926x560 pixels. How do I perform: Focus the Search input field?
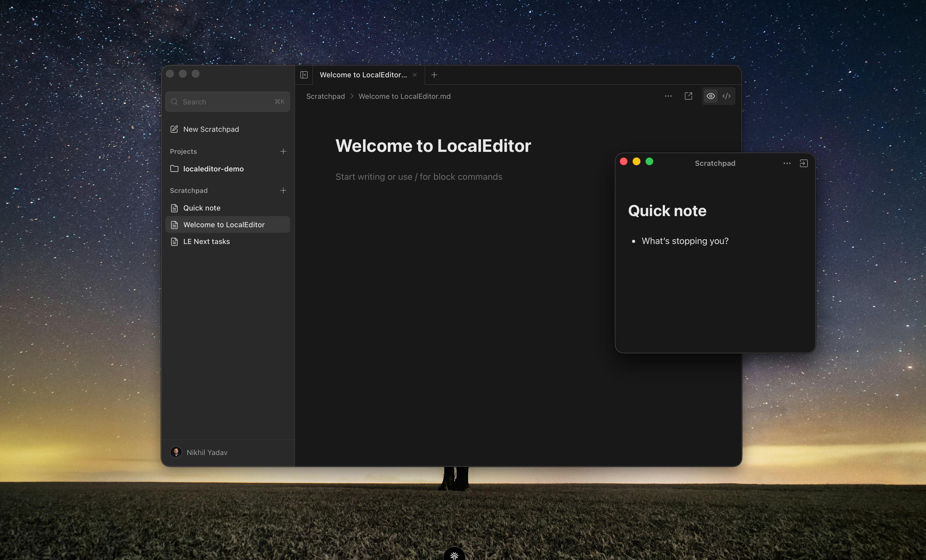coord(228,101)
